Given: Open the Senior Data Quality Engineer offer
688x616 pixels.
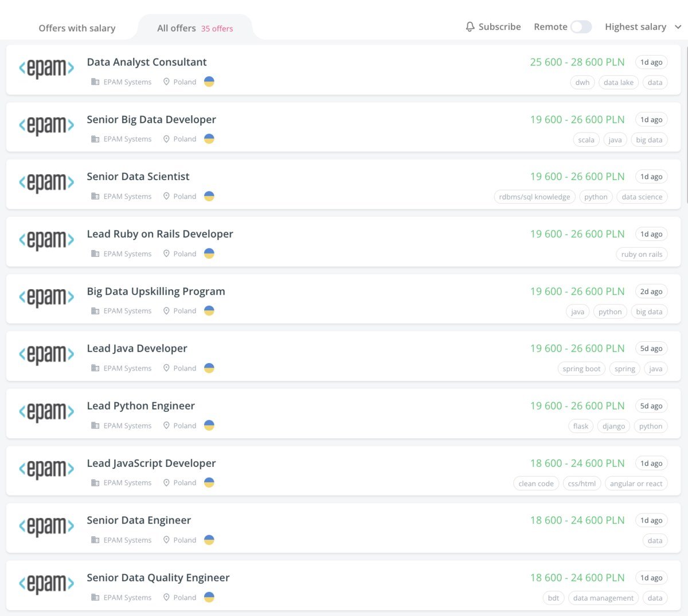Looking at the screenshot, I should coord(158,578).
